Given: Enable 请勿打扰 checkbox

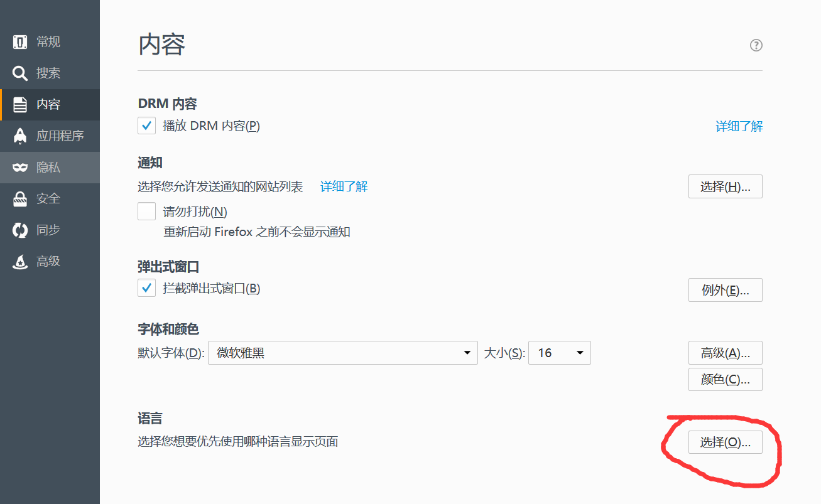Looking at the screenshot, I should pyautogui.click(x=146, y=211).
